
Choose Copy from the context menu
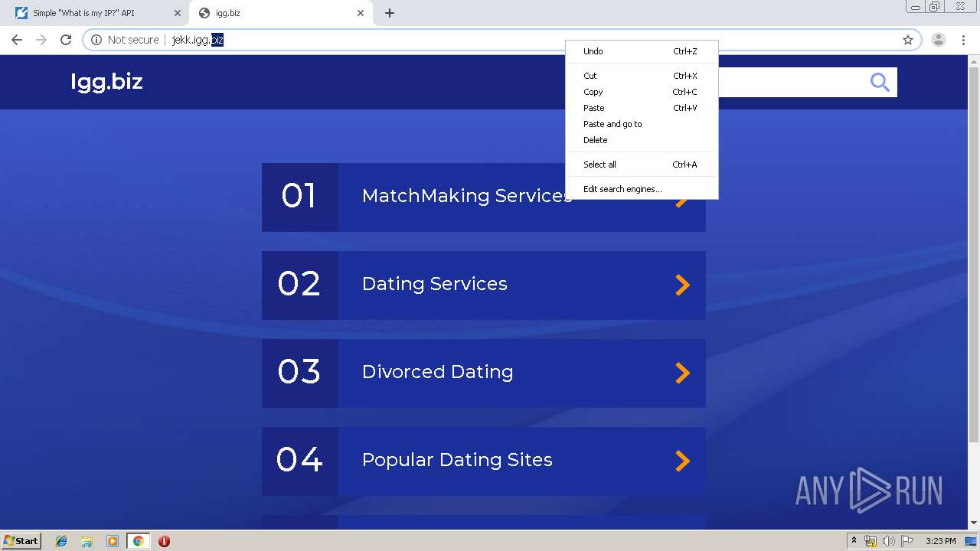pyautogui.click(x=642, y=92)
